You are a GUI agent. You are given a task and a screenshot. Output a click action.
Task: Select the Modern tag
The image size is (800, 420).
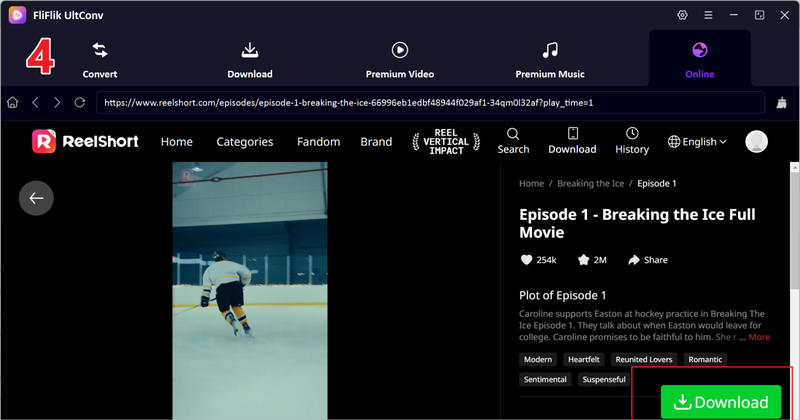click(x=538, y=359)
